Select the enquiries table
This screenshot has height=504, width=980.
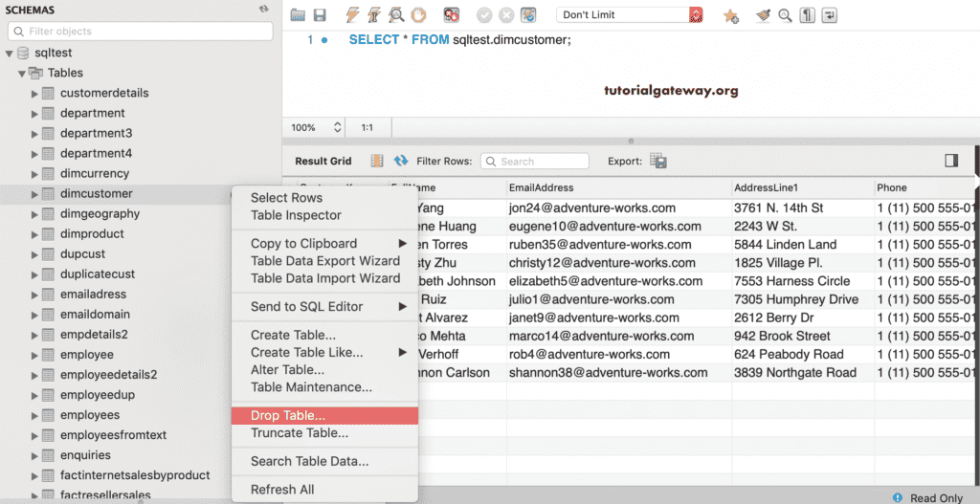point(85,454)
